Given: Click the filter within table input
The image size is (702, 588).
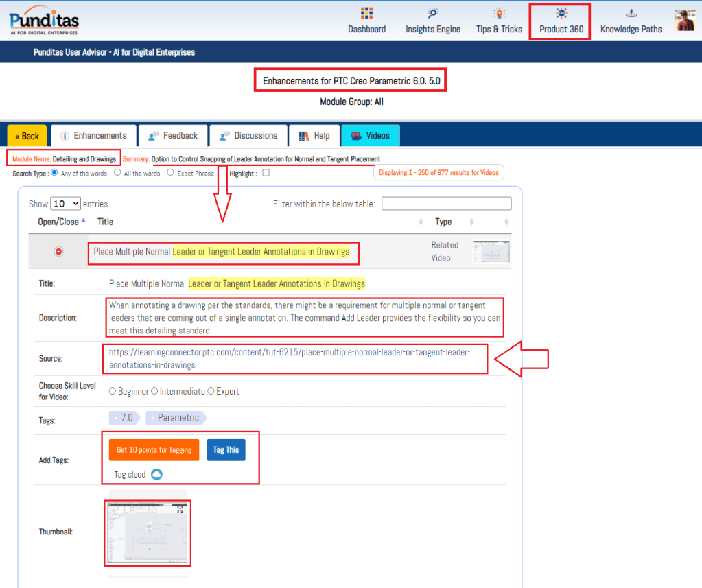Looking at the screenshot, I should 446,204.
